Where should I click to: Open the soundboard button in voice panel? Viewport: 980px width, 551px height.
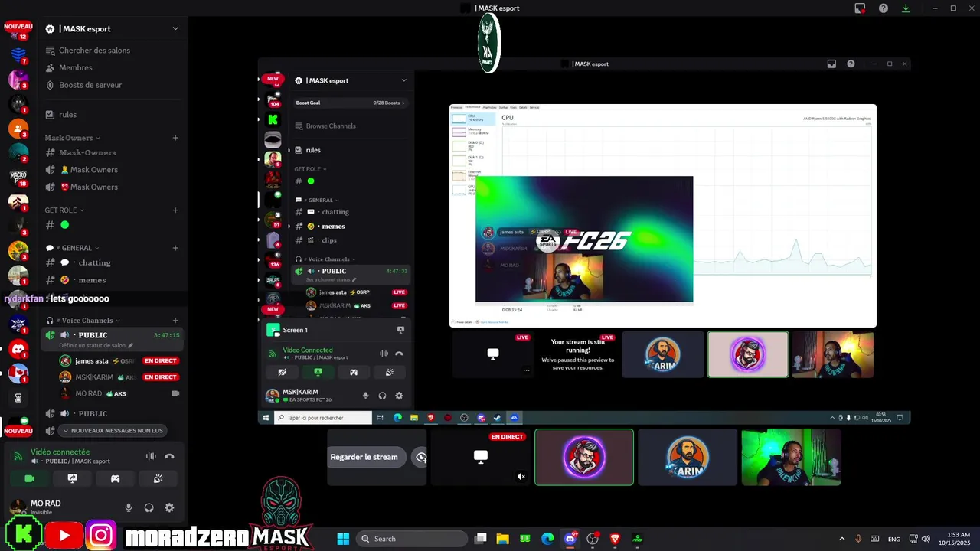coord(158,478)
